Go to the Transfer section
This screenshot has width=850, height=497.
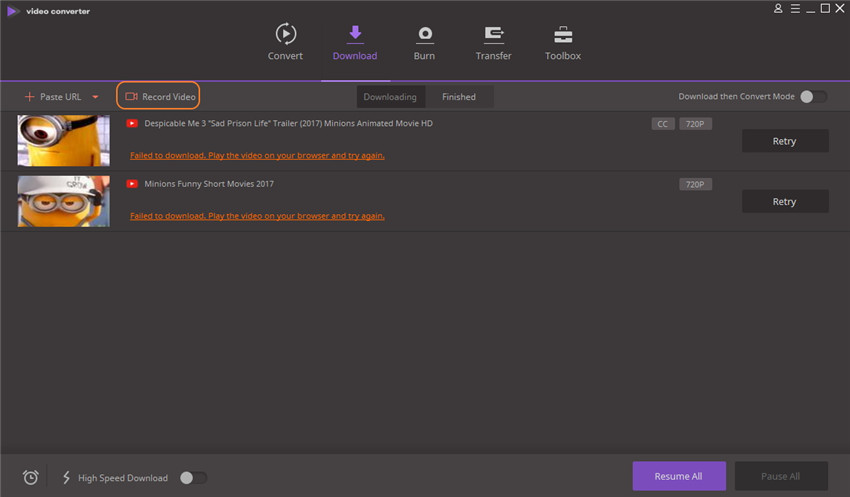coord(493,42)
